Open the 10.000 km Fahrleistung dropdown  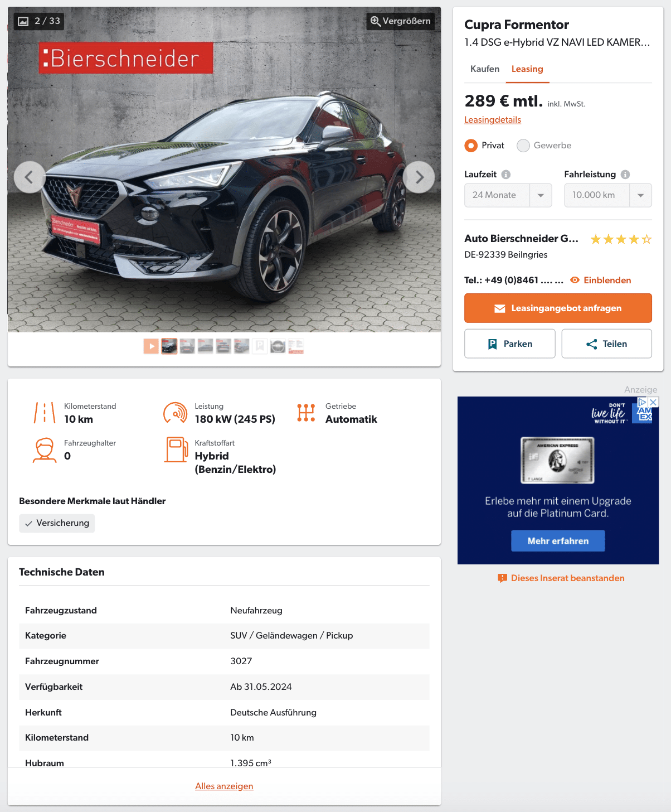pyautogui.click(x=608, y=195)
